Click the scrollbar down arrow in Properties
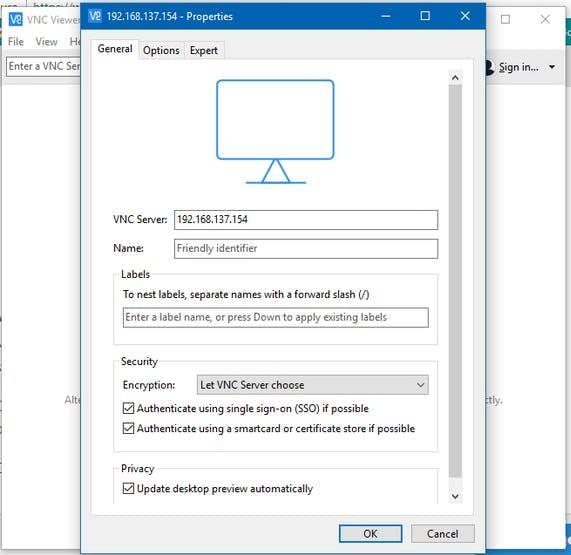Screen dimensions: 571x555 [x=455, y=496]
